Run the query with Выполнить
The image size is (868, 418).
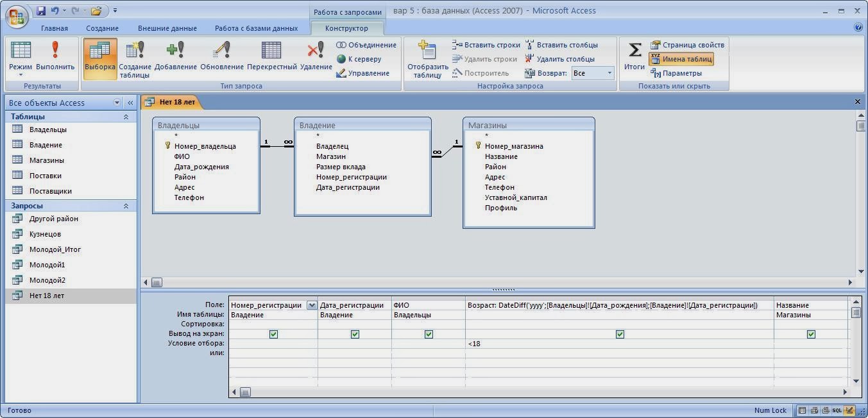55,59
